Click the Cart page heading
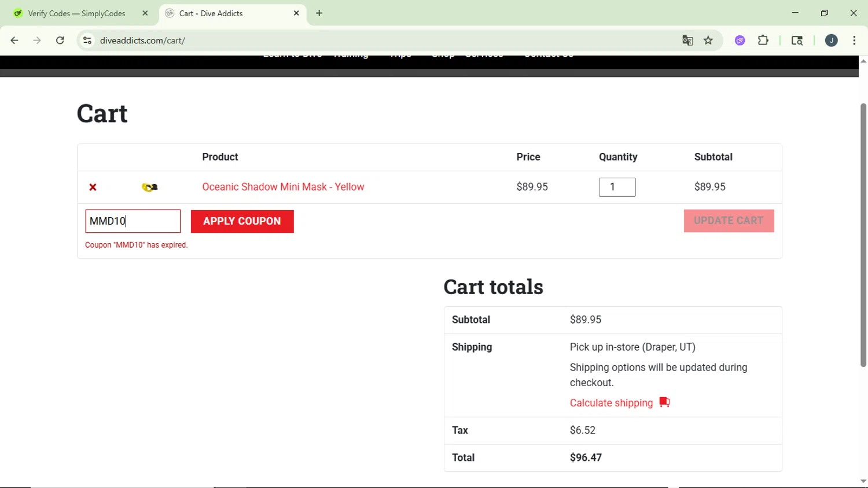The image size is (868, 488). pyautogui.click(x=102, y=113)
